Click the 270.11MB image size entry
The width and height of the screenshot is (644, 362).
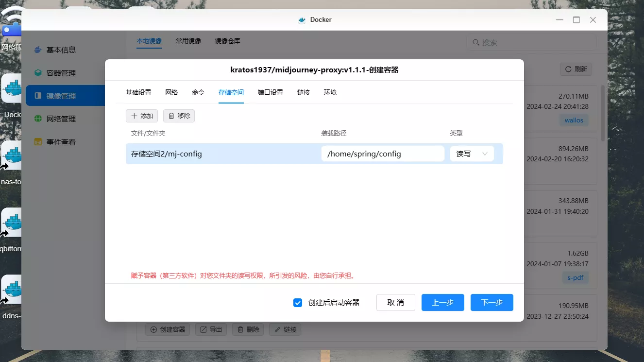(573, 96)
